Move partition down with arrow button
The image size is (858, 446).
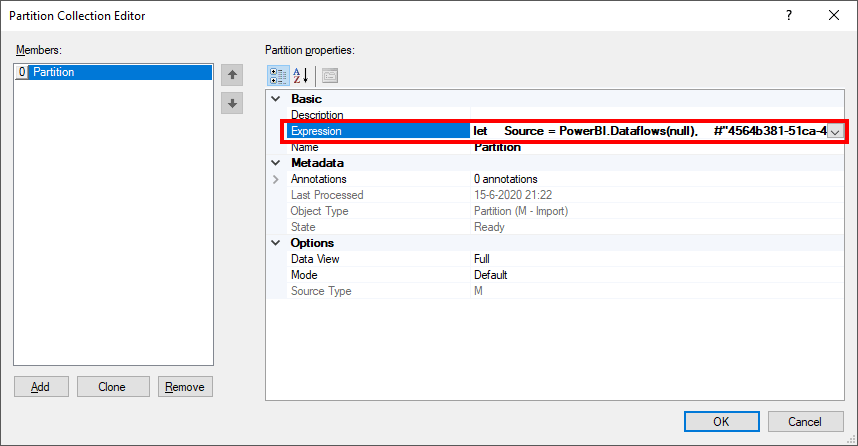click(233, 103)
